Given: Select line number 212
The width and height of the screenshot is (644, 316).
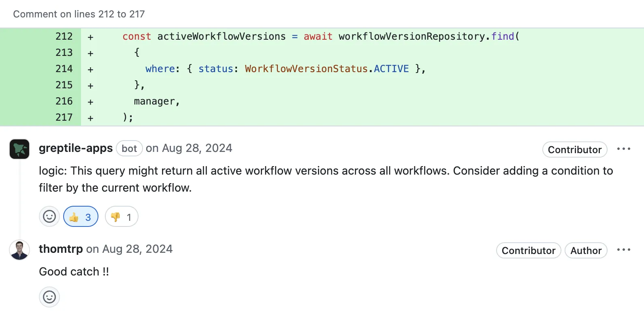Looking at the screenshot, I should (x=64, y=36).
